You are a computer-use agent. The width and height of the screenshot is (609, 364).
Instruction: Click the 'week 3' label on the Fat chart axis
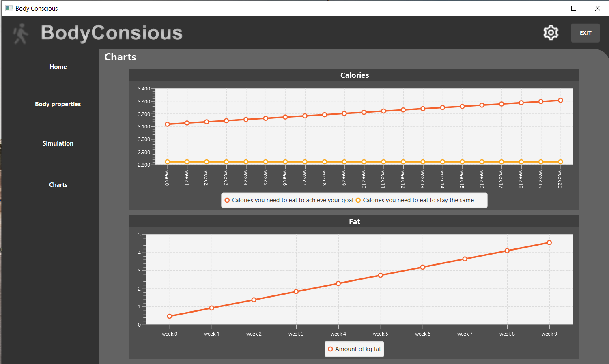point(296,334)
